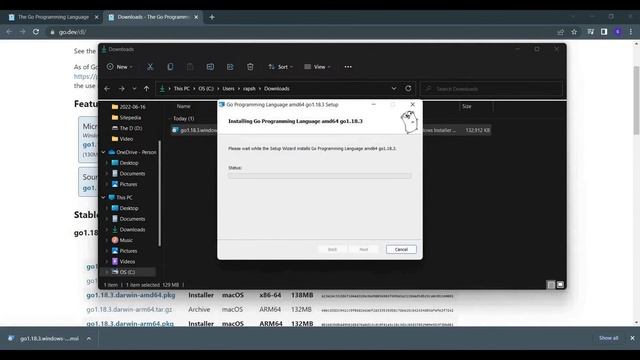Collapse the This PC tree node
The width and height of the screenshot is (640, 360).
(103, 198)
